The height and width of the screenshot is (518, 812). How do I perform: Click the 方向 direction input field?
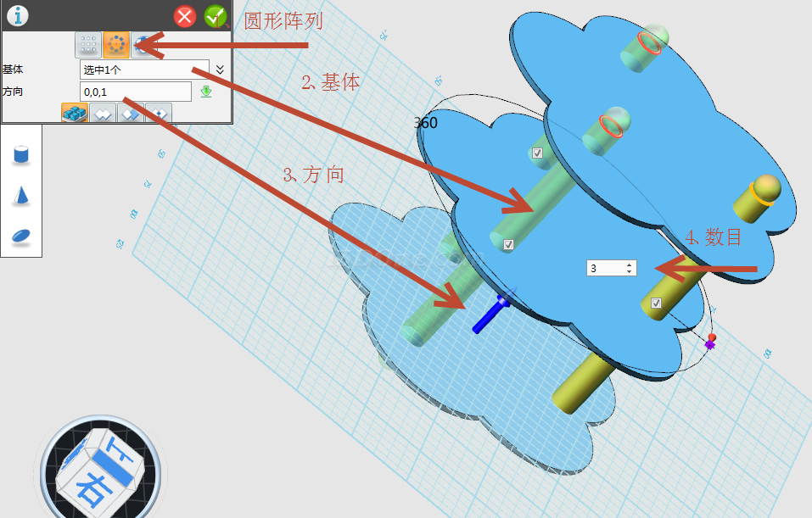pos(135,92)
